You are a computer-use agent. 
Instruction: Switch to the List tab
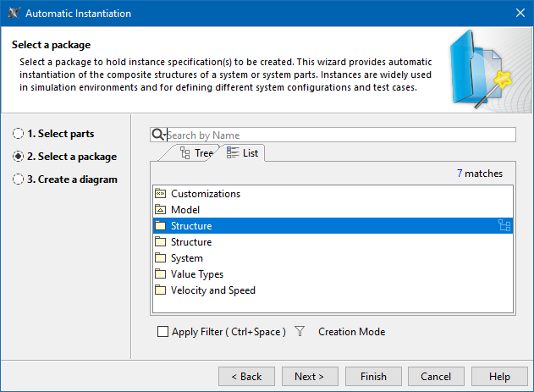tap(243, 153)
